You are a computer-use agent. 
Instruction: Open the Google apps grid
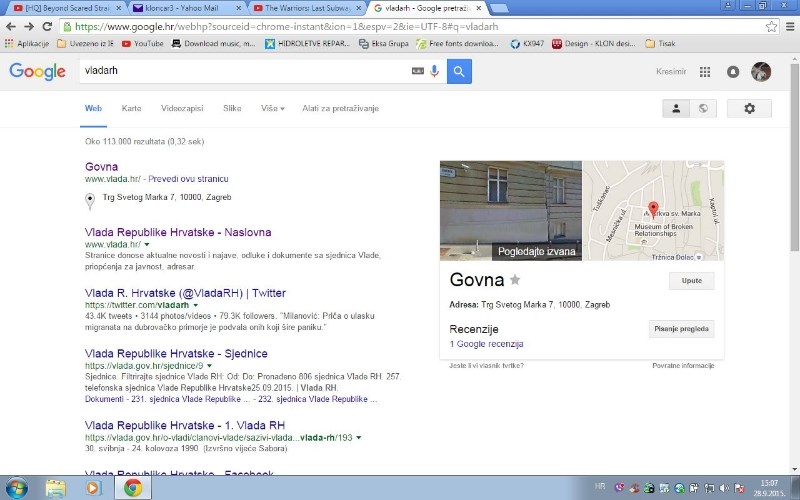click(x=705, y=72)
